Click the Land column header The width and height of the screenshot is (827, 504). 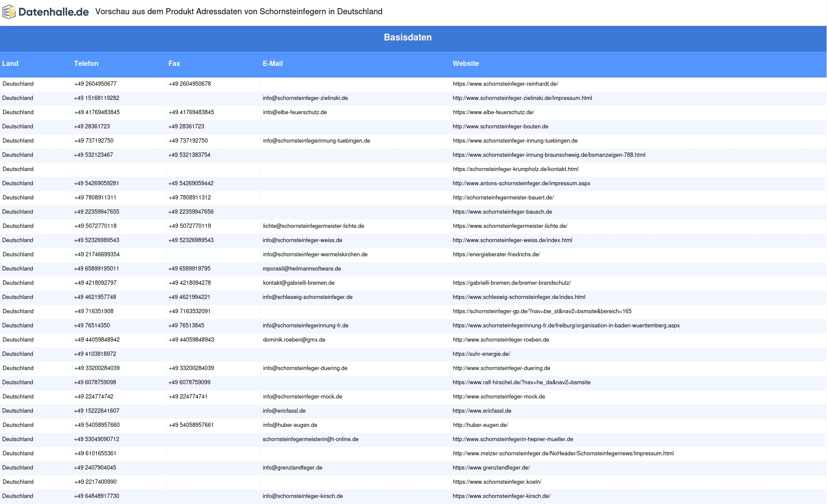pos(10,63)
